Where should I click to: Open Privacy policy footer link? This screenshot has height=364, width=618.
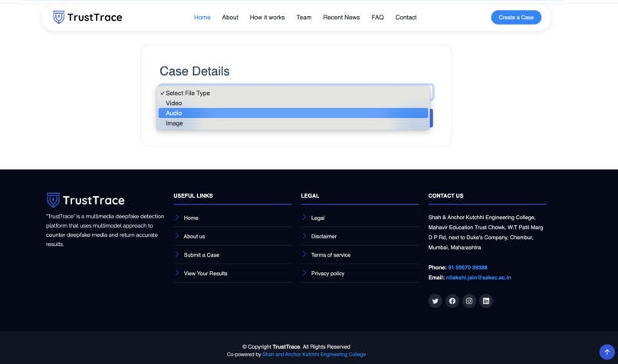pyautogui.click(x=327, y=274)
